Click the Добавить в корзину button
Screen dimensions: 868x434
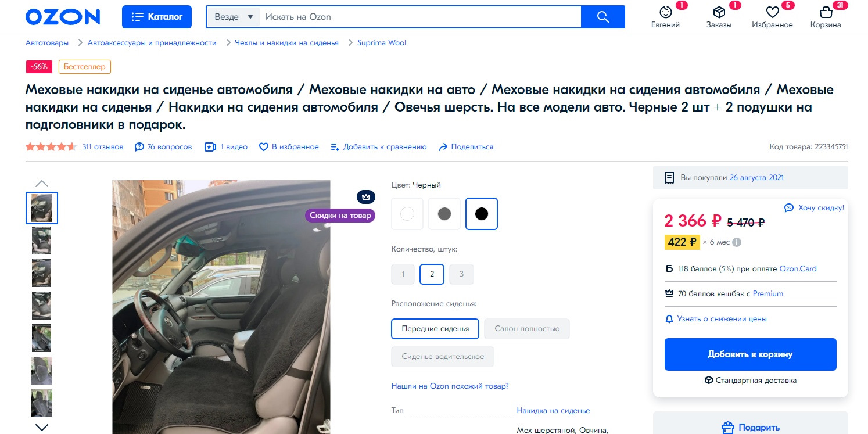(x=750, y=354)
